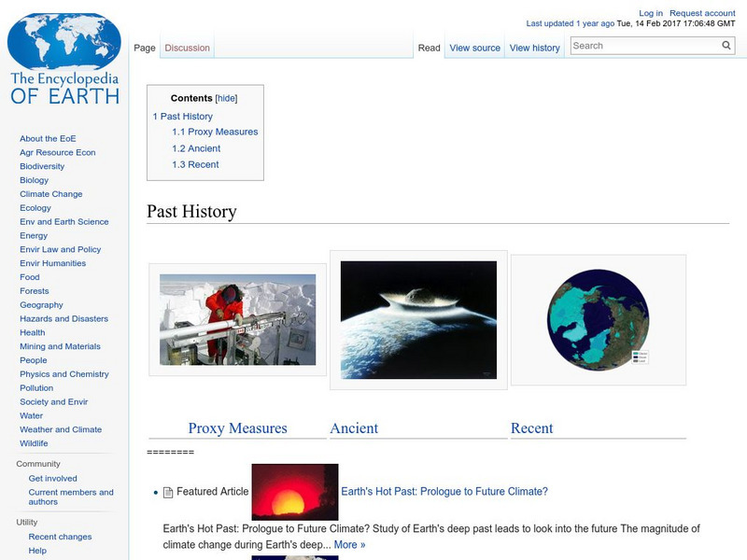Open Geography topic in sidebar

(x=41, y=305)
